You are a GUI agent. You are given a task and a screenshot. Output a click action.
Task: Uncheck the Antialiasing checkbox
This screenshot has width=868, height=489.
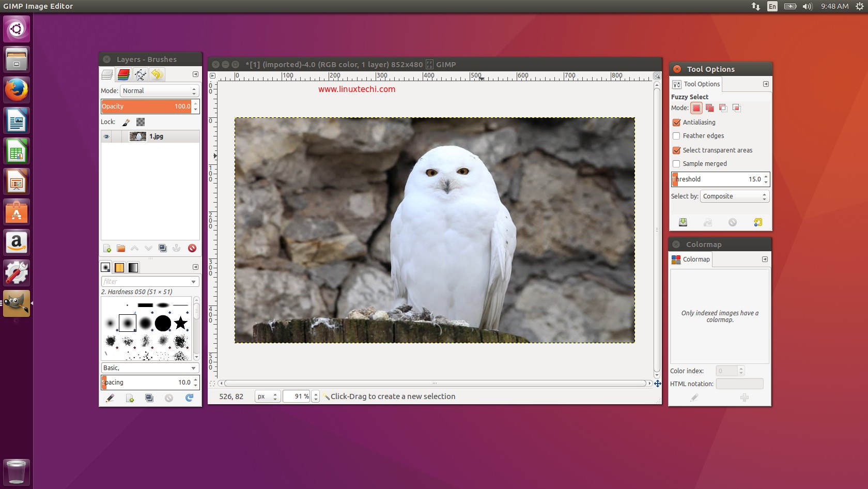pos(676,123)
